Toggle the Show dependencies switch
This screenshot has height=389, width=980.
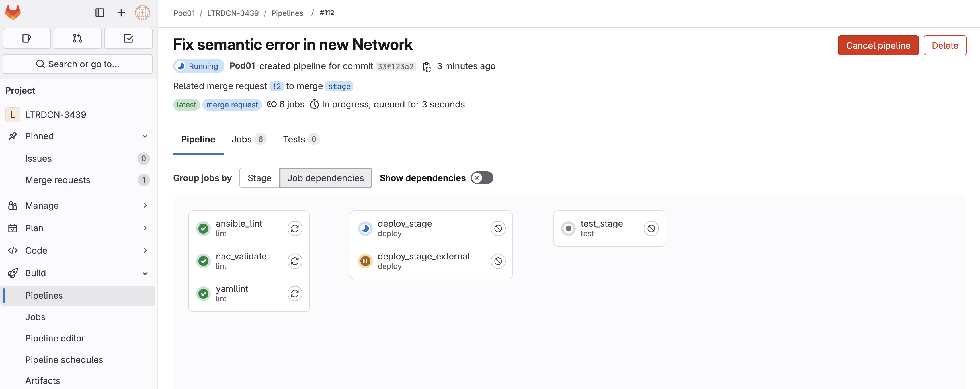[482, 178]
